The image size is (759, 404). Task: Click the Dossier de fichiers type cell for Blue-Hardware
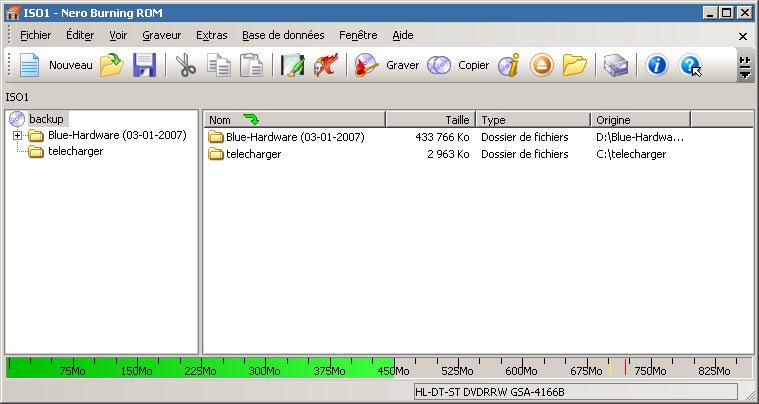pos(524,137)
